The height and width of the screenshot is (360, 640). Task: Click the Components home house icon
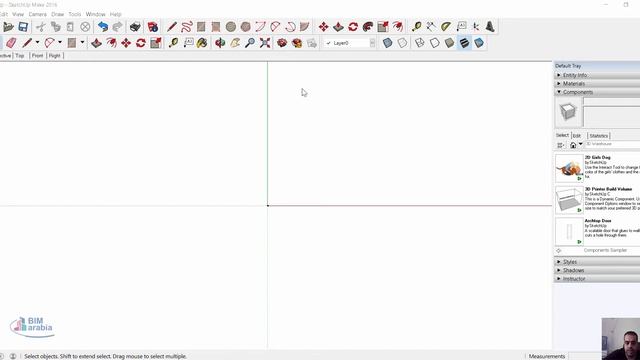[x=573, y=145]
